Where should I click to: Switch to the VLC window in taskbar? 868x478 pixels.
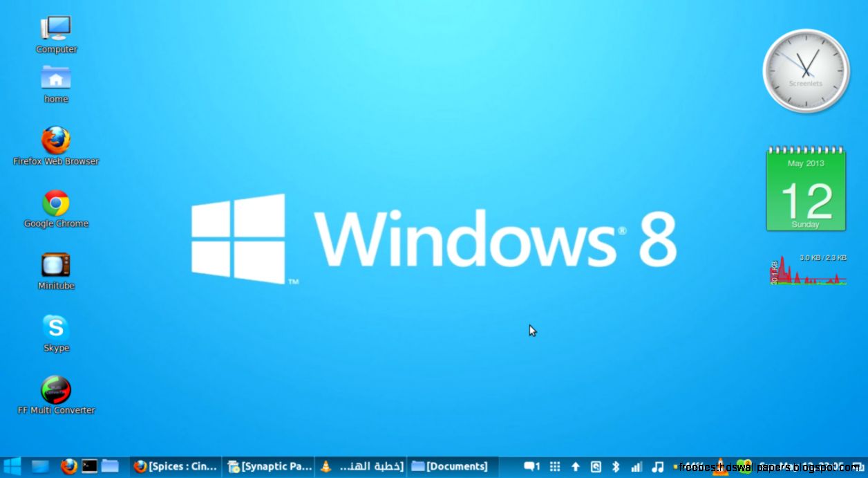361,466
